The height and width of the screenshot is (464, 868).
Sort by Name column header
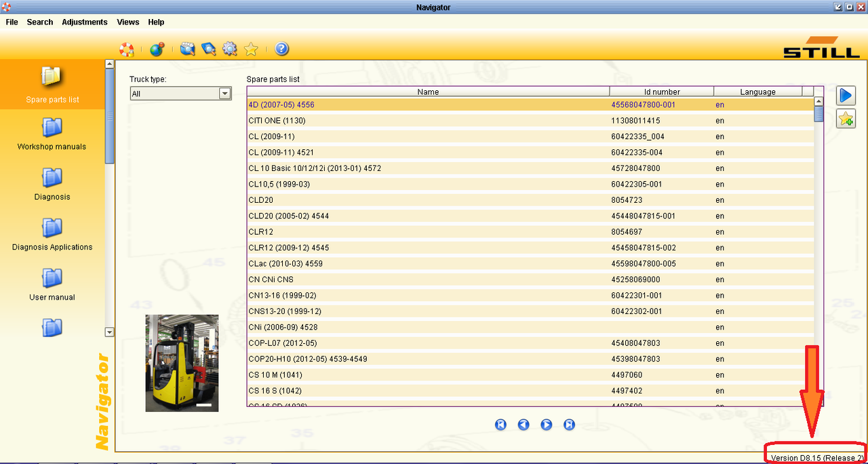tap(428, 92)
